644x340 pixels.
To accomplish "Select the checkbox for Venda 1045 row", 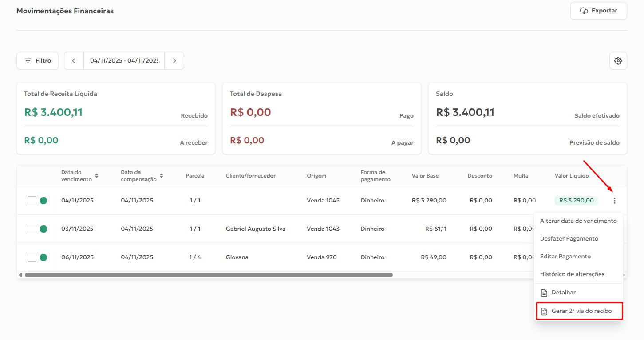I will (x=32, y=201).
